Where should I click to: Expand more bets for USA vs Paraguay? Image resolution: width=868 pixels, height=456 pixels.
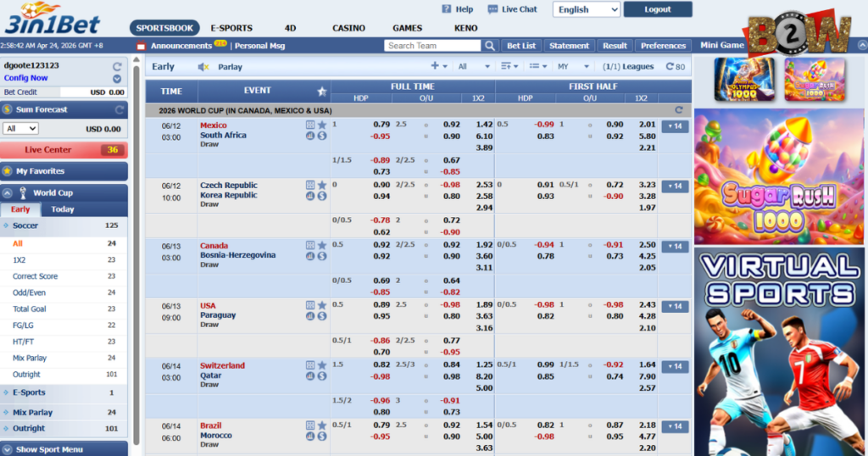pos(675,307)
